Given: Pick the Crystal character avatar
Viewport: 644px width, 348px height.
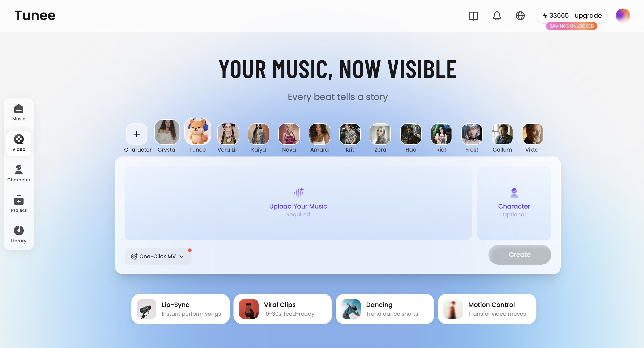Looking at the screenshot, I should coord(167,132).
